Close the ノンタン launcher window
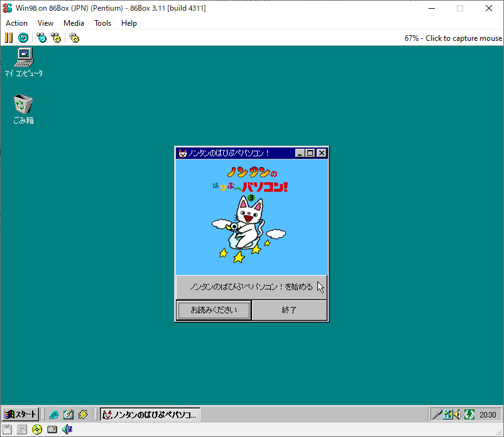 tap(322, 153)
